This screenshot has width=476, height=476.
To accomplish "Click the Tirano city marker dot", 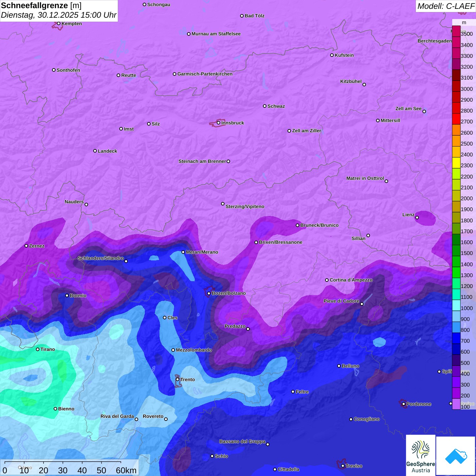I will (x=38, y=349).
